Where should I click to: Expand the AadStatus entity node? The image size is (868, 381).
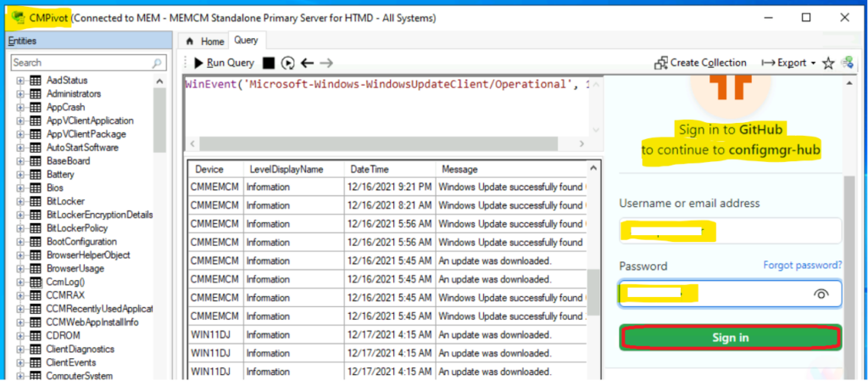20,81
